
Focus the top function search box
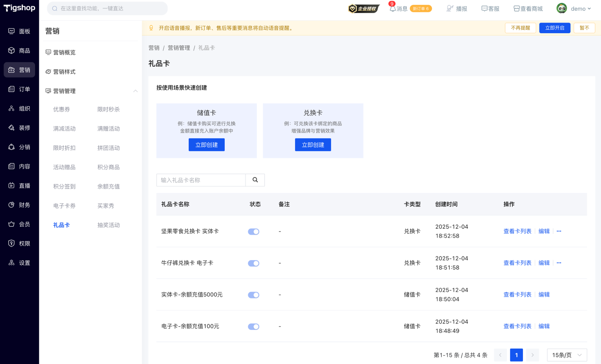pyautogui.click(x=107, y=8)
